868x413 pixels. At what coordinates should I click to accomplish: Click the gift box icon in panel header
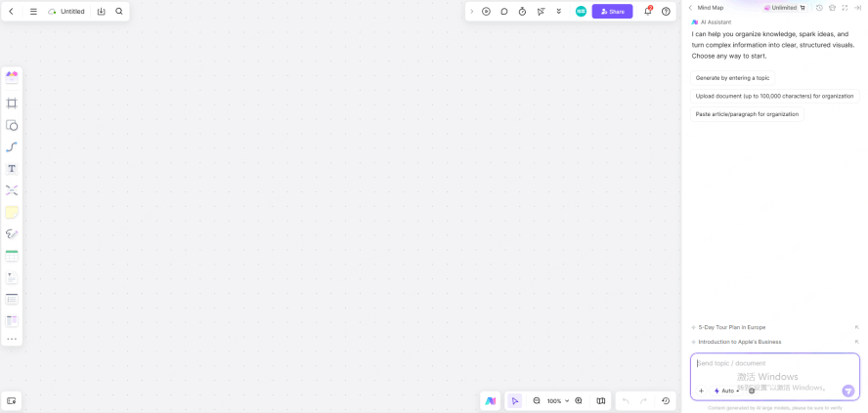(x=832, y=8)
